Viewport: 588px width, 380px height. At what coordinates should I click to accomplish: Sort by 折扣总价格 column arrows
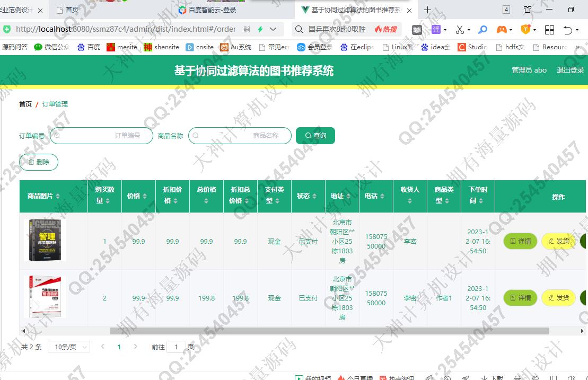click(247, 201)
